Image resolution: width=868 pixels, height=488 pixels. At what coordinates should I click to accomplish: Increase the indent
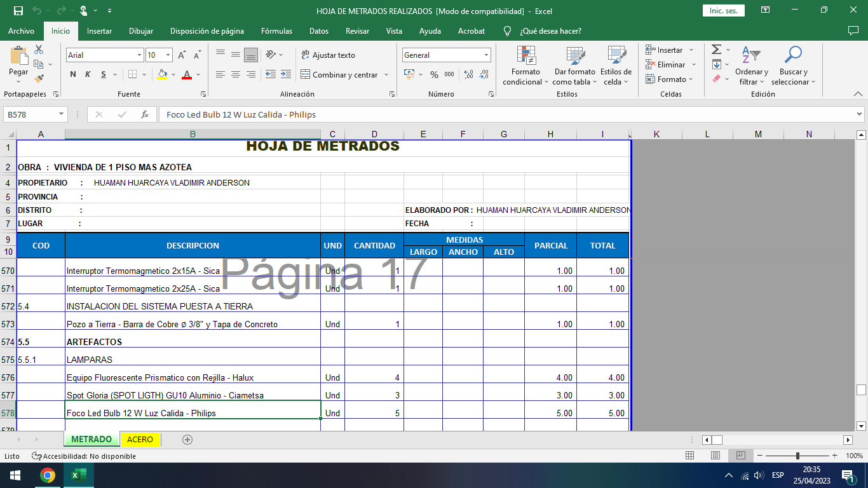click(286, 74)
